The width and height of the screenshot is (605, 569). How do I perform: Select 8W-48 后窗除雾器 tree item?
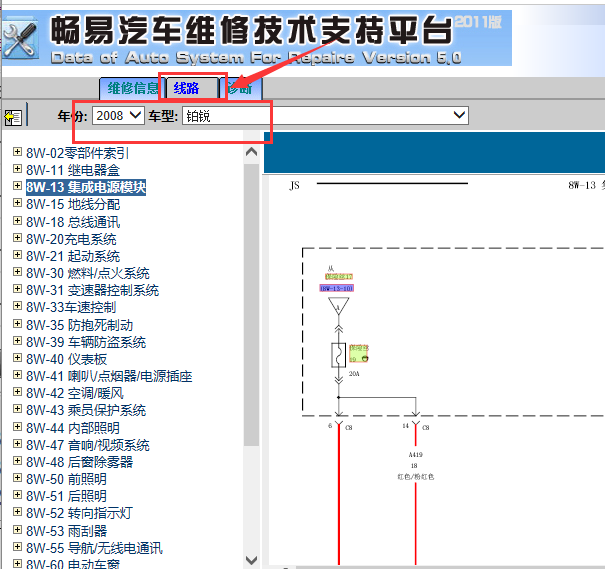pos(79,462)
